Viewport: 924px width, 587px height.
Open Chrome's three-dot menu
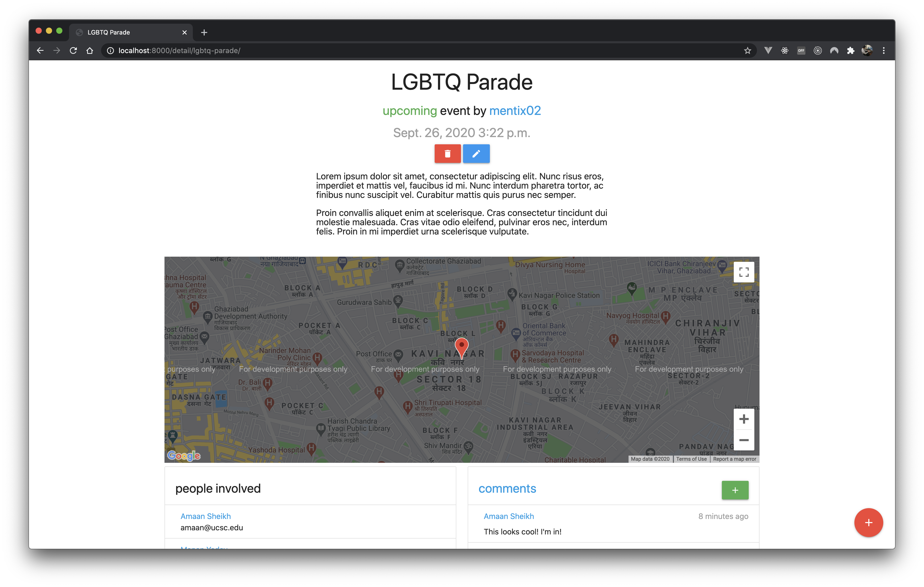(883, 51)
